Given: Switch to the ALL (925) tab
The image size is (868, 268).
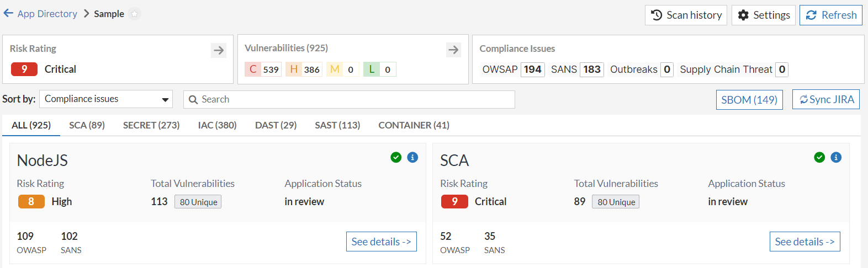Looking at the screenshot, I should [x=31, y=125].
